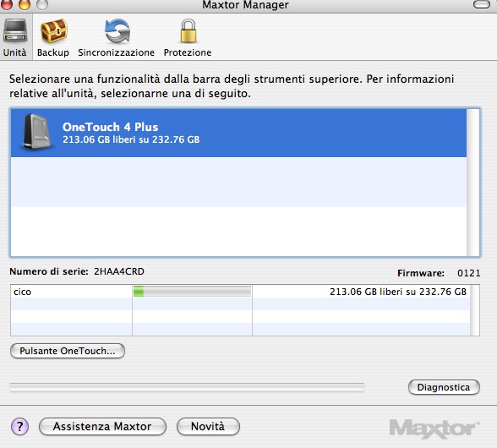The height and width of the screenshot is (448, 497).
Task: Click the volume list vertical scrollbar
Action: 474,310
